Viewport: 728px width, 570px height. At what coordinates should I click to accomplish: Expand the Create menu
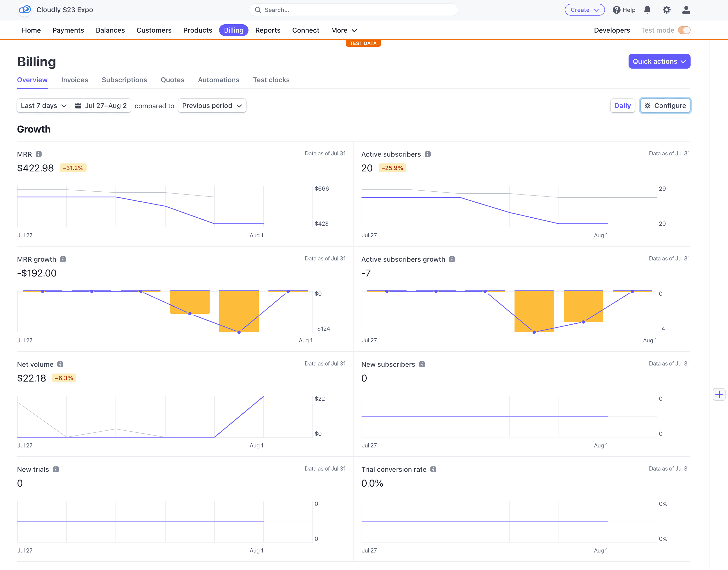[584, 10]
